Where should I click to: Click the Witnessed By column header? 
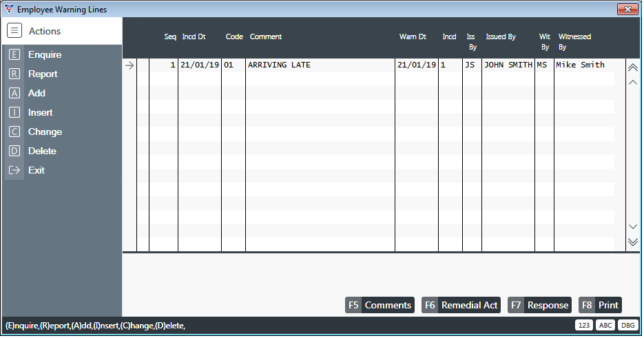[574, 42]
